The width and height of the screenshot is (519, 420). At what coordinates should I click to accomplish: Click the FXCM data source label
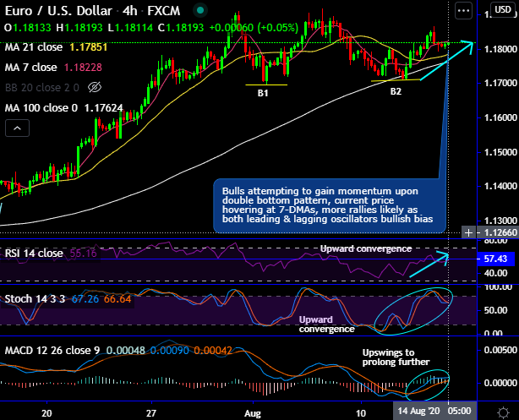click(x=163, y=11)
